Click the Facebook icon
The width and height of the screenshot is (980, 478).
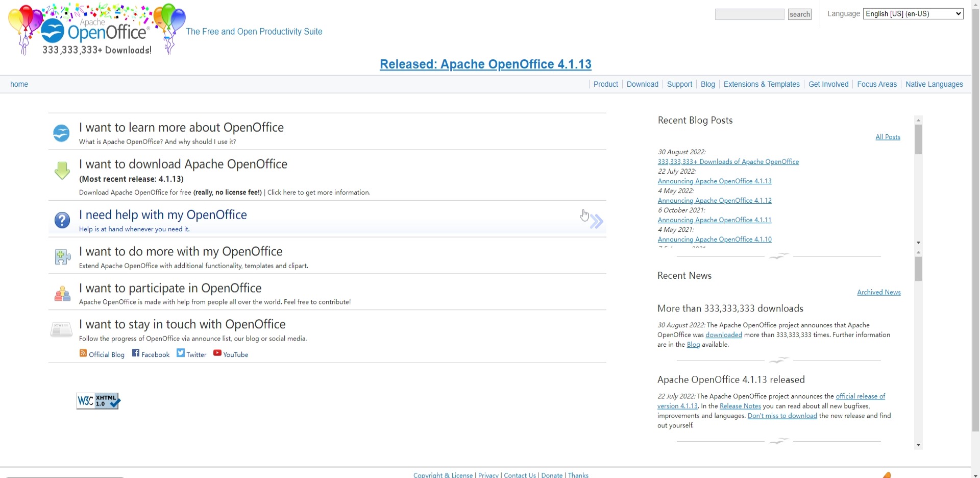pos(136,353)
